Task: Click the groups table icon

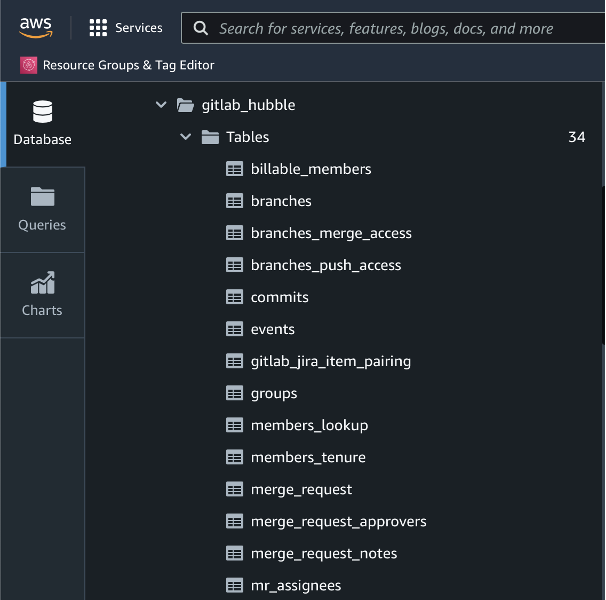Action: click(x=235, y=393)
